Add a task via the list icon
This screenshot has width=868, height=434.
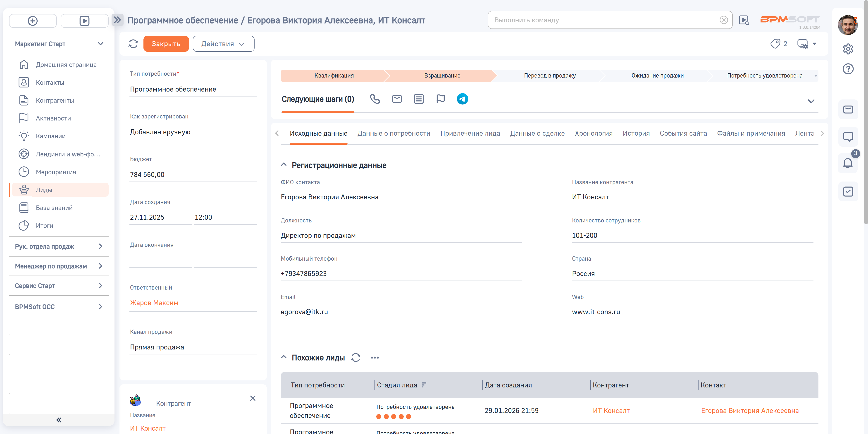[419, 99]
